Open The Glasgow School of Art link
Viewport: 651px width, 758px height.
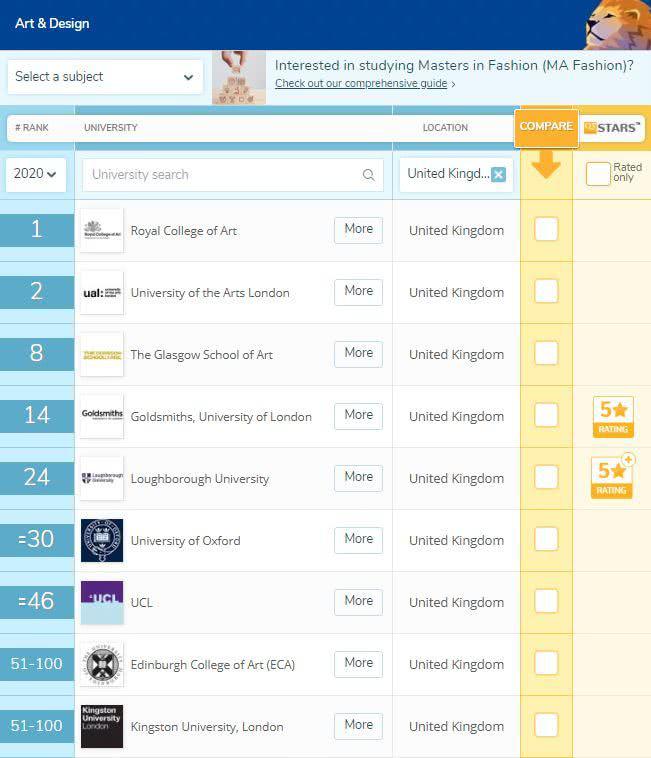coord(201,355)
